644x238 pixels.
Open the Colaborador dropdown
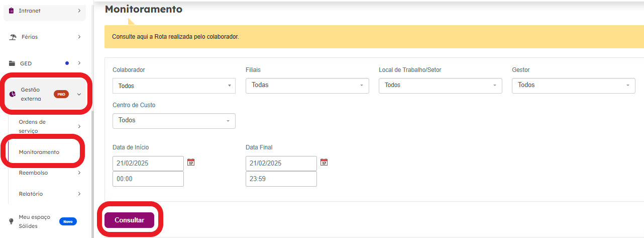tap(174, 86)
